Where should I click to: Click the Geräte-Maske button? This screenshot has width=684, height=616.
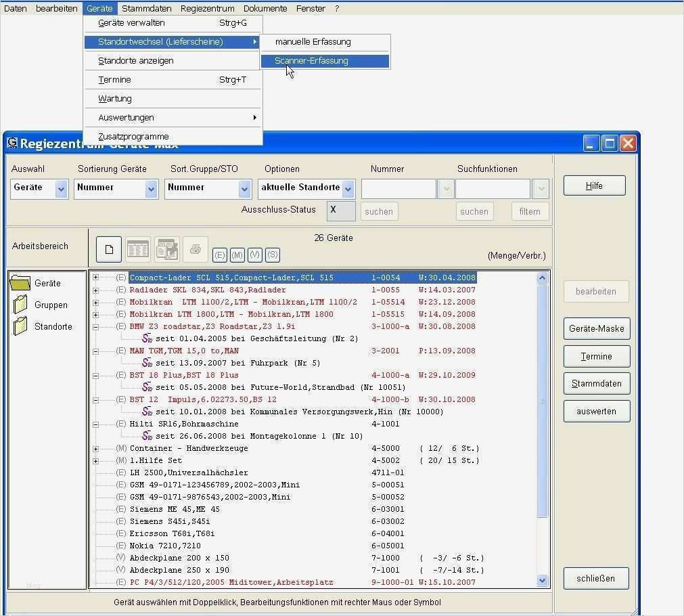pos(596,329)
